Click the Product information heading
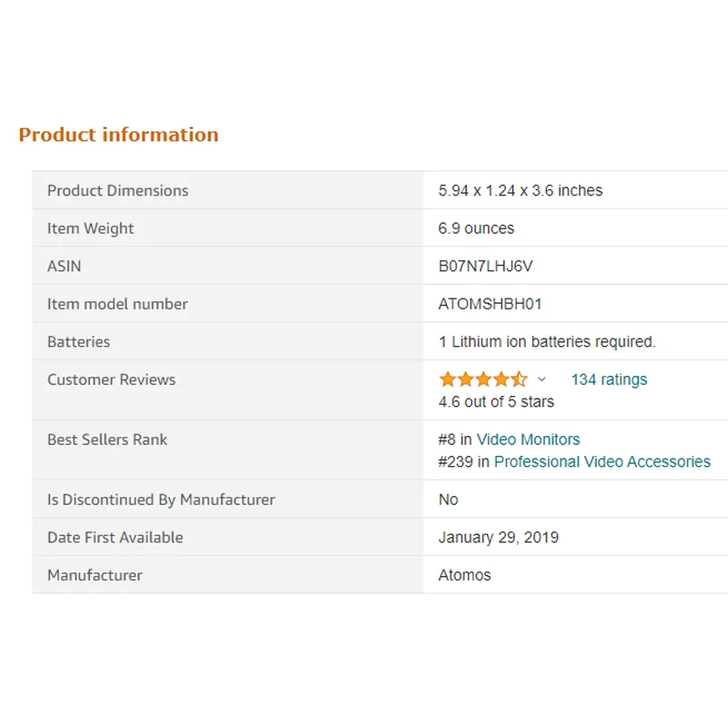 click(118, 135)
